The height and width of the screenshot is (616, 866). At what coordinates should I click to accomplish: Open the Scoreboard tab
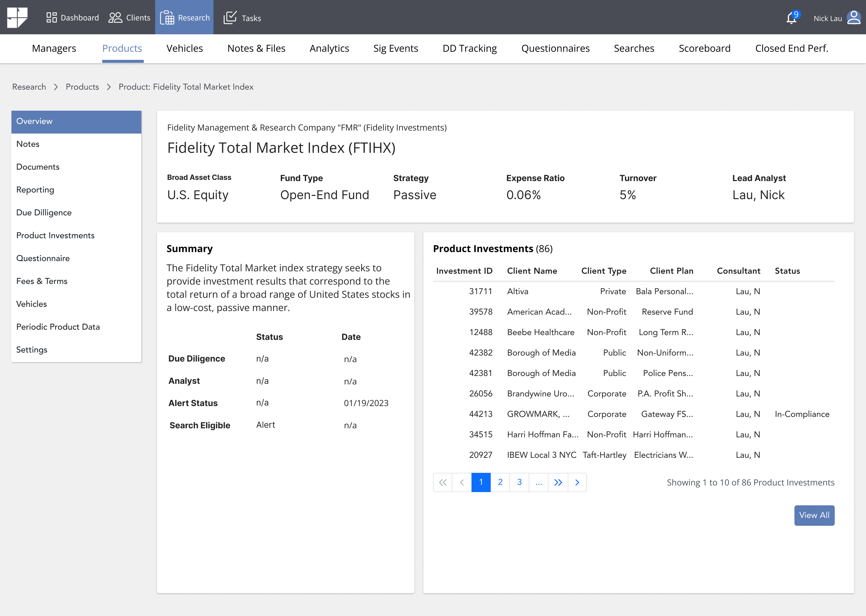pyautogui.click(x=705, y=48)
